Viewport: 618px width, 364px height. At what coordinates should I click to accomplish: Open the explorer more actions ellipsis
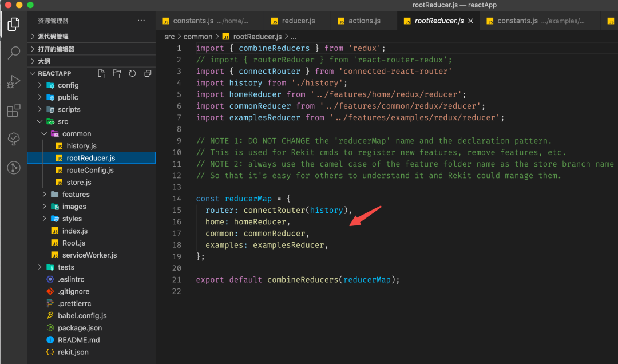[x=141, y=21]
